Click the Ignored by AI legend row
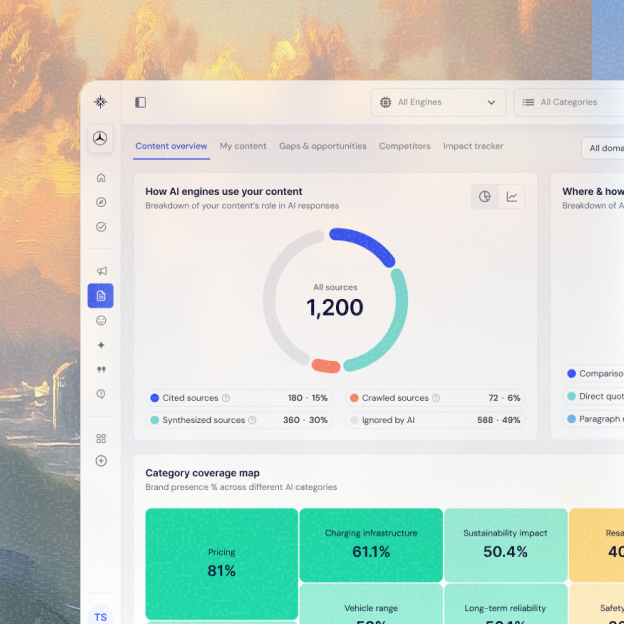Image resolution: width=624 pixels, height=624 pixels. [x=435, y=420]
